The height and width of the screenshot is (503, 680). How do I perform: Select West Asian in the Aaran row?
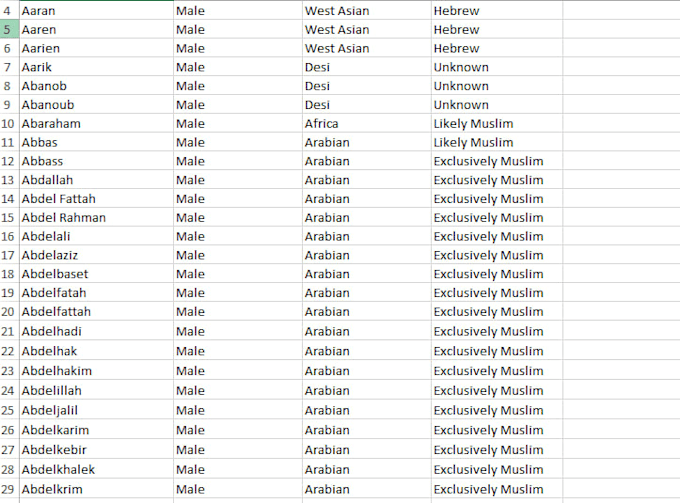coord(367,10)
